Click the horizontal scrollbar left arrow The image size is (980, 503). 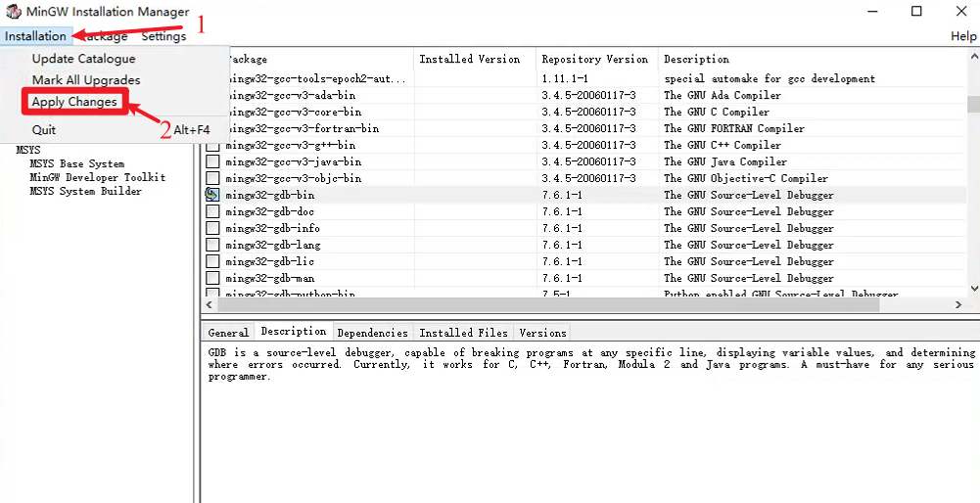click(210, 305)
